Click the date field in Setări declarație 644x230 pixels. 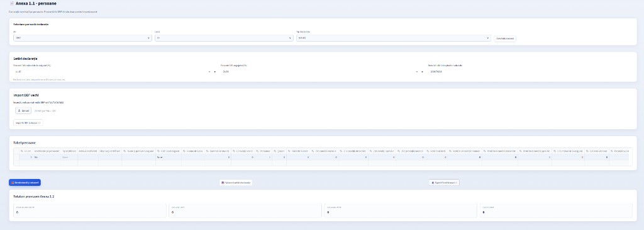530,72
